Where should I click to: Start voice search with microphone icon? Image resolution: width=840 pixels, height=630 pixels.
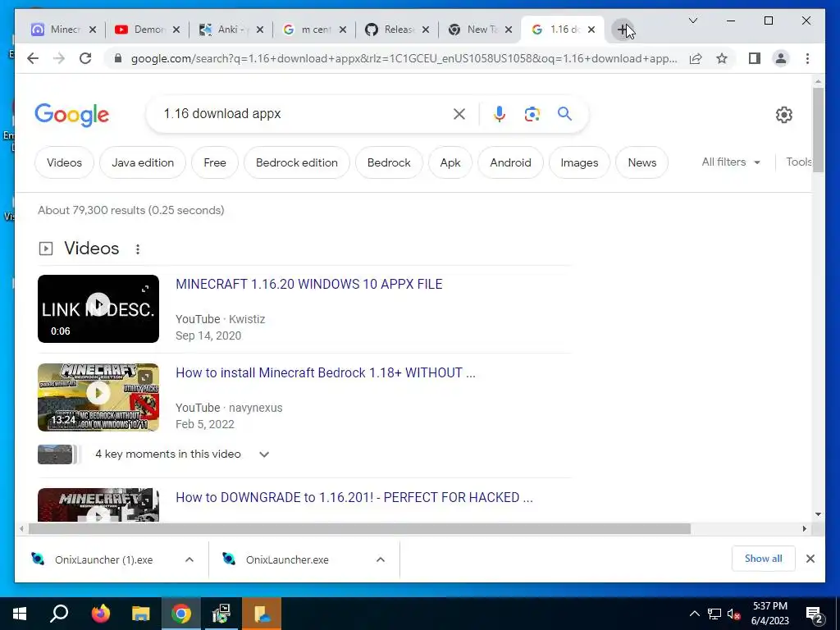tap(500, 114)
